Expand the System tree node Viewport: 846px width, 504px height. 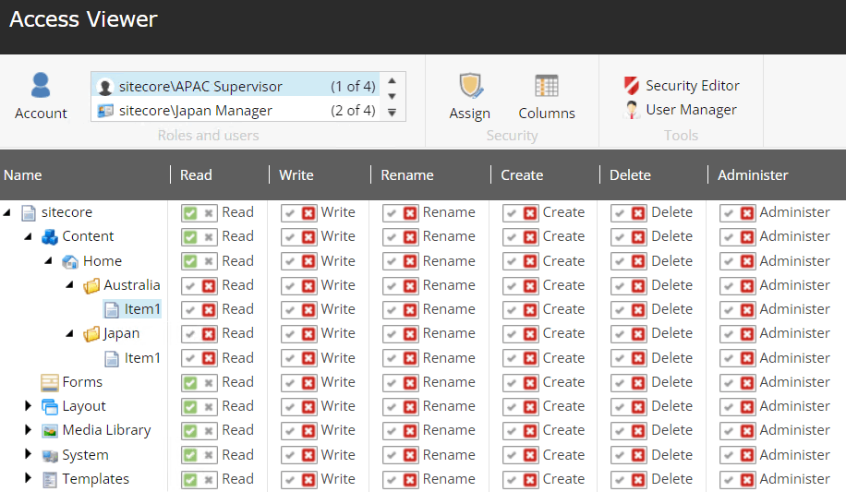(x=28, y=454)
